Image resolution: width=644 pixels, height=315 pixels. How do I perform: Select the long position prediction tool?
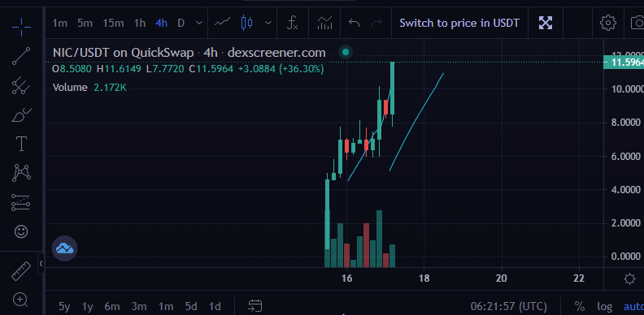click(x=21, y=202)
